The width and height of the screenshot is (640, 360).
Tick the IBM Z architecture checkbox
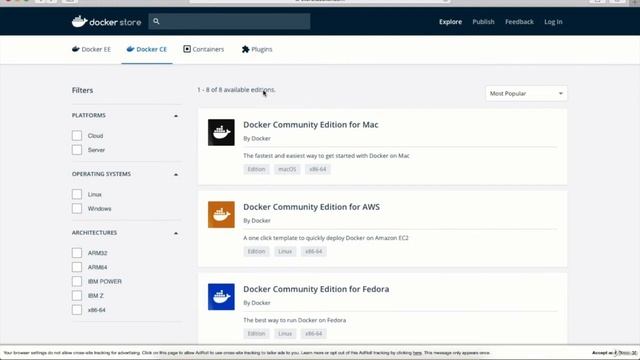pyautogui.click(x=77, y=296)
